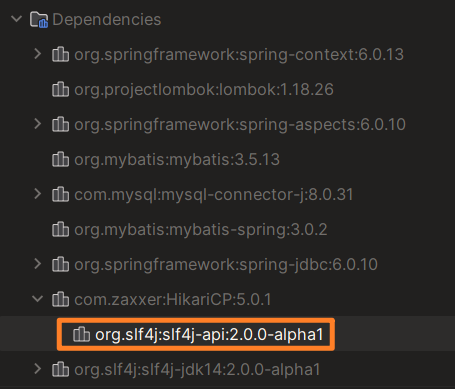Expand the spring-aspects:6.0.10 dependency

38,124
